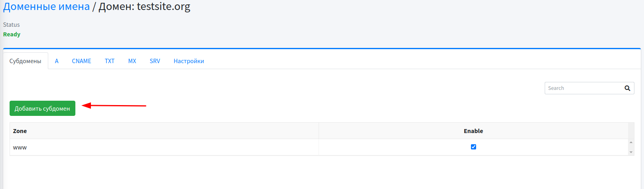Open the TXT records tab
Screen dimensions: 644x189
pos(110,61)
